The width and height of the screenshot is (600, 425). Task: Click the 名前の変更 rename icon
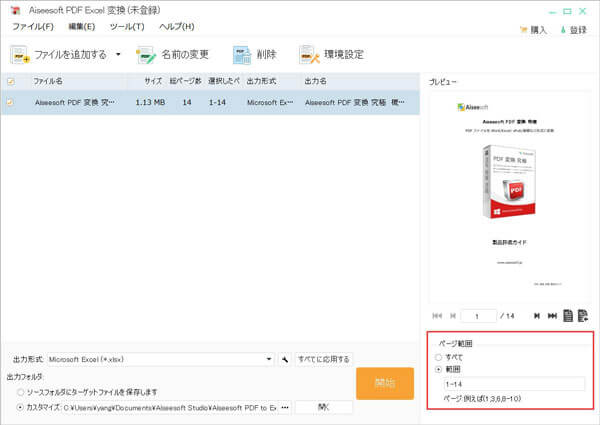(x=147, y=53)
